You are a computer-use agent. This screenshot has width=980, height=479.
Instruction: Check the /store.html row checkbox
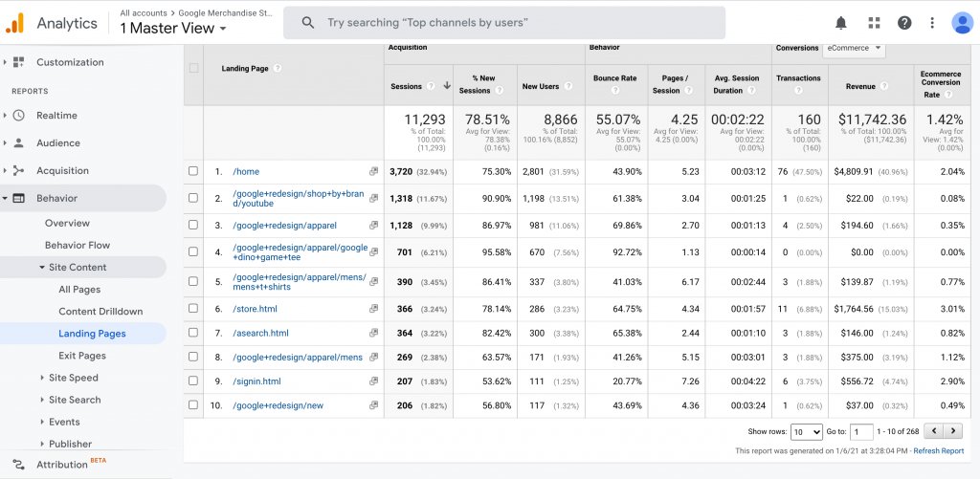coord(193,309)
